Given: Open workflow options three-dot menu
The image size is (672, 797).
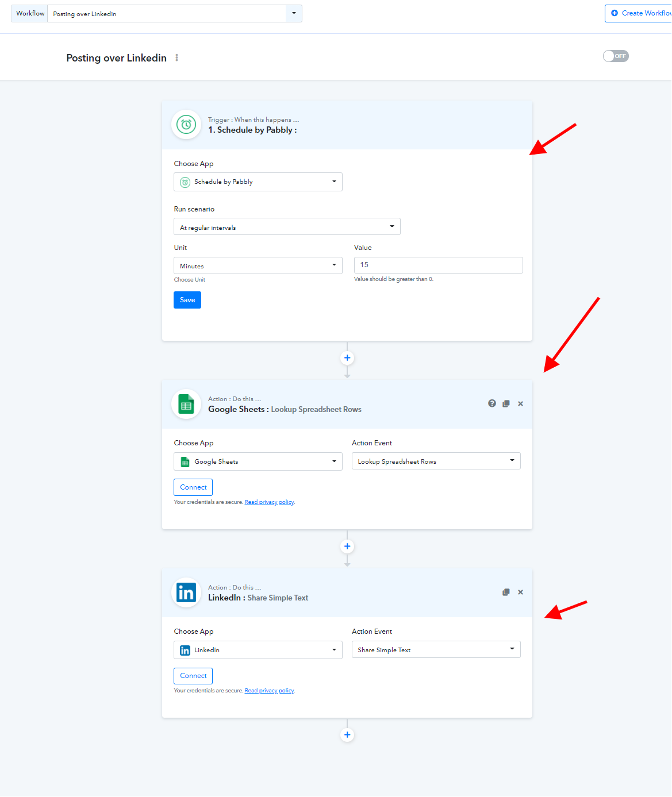Looking at the screenshot, I should 176,57.
